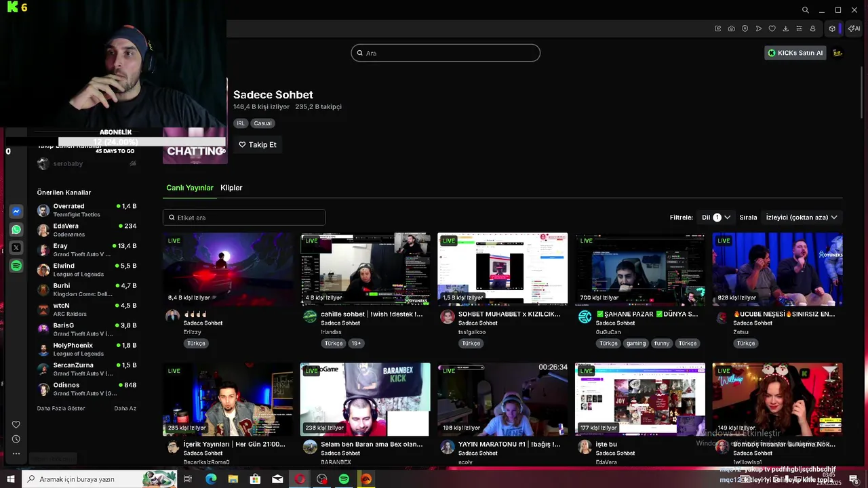Viewport: 868px width, 488px height.
Task: Open WhatsApp in the browser sidebar
Action: point(16,230)
